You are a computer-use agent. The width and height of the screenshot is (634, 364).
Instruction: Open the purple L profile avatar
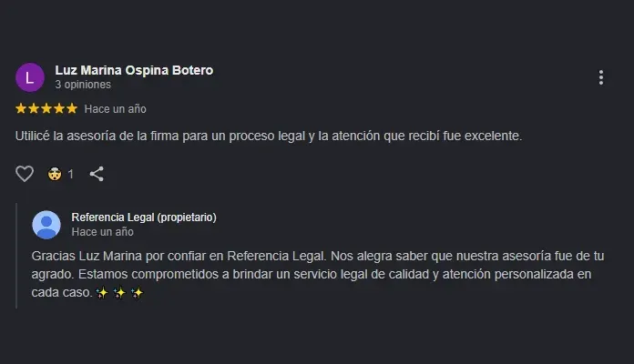point(30,77)
